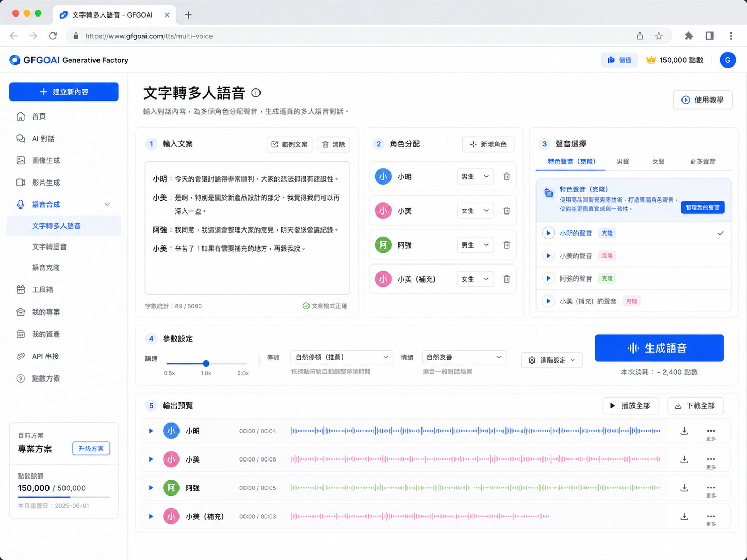Adjust the 語速 speed slider handle

206,363
